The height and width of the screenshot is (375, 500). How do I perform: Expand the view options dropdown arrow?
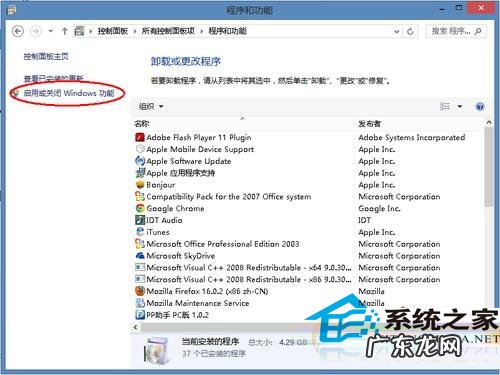point(460,107)
